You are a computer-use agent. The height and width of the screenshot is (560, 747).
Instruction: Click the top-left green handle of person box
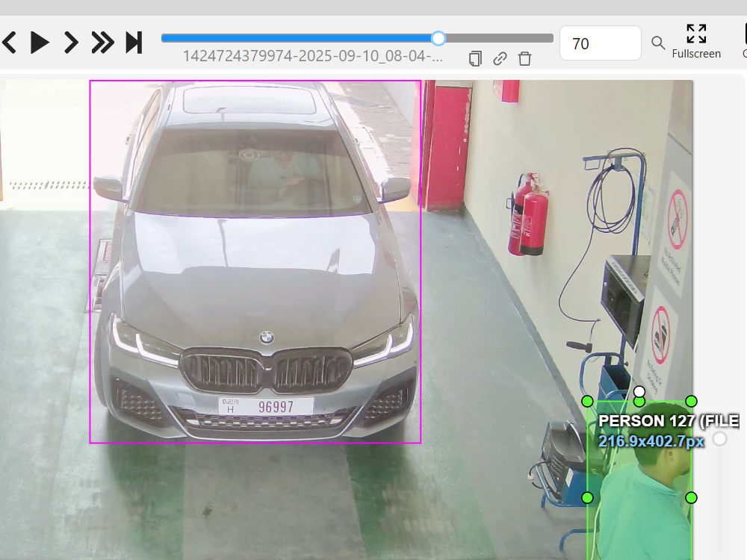[587, 402]
